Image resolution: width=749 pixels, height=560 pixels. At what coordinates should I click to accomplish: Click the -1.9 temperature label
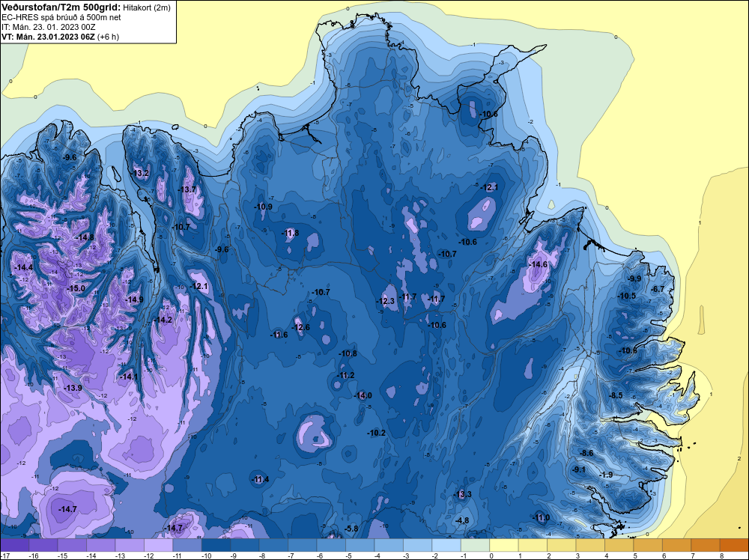(606, 475)
